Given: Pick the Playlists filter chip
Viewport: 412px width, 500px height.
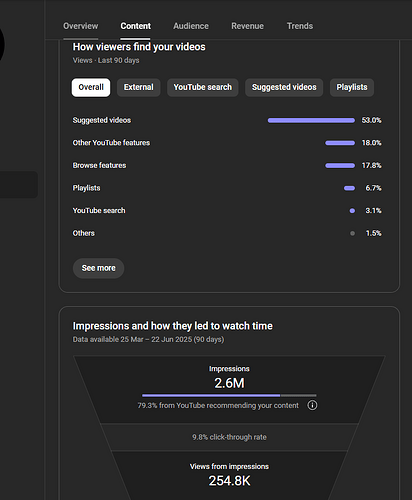Looking at the screenshot, I should tap(352, 87).
